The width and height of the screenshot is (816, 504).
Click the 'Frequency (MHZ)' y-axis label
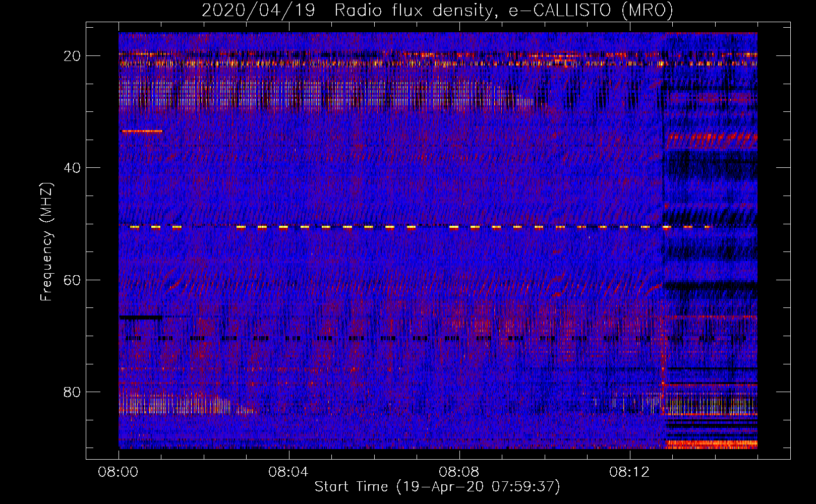click(46, 241)
